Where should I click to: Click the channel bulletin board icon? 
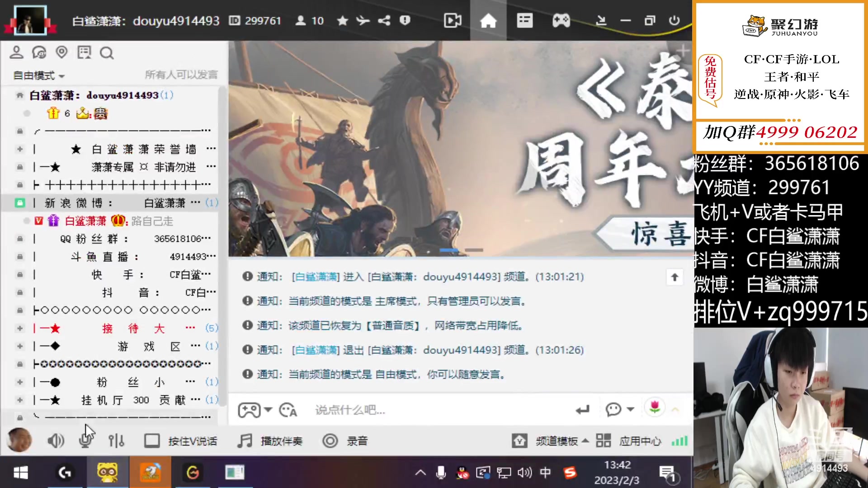coord(84,53)
